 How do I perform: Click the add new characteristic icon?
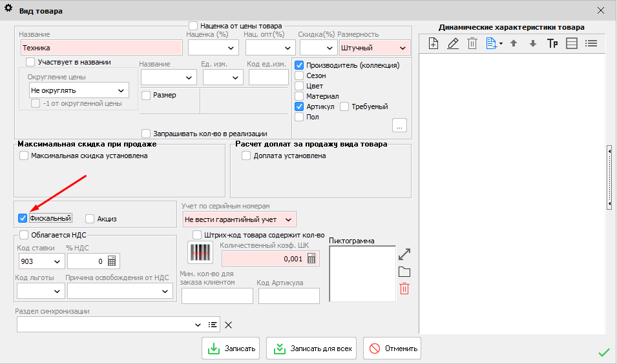434,44
